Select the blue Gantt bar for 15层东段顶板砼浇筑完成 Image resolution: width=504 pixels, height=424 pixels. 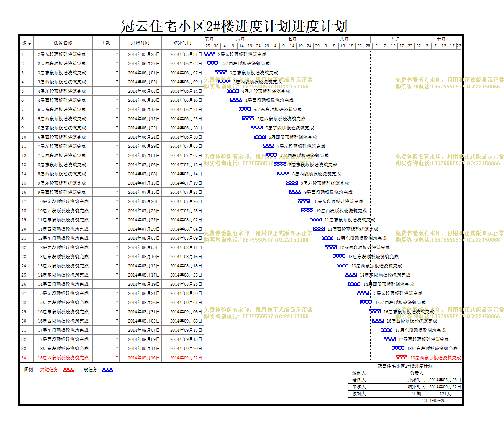363,293
